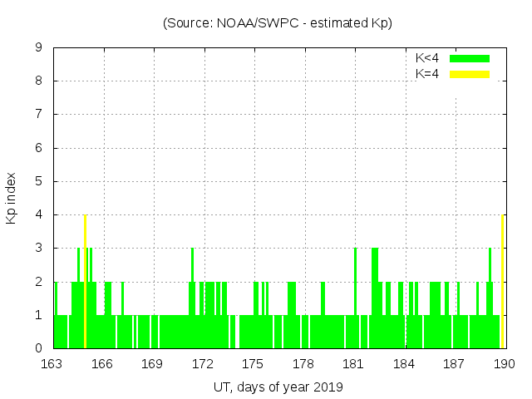Click the "UT, days of year 2019" axis label

[x=278, y=387]
